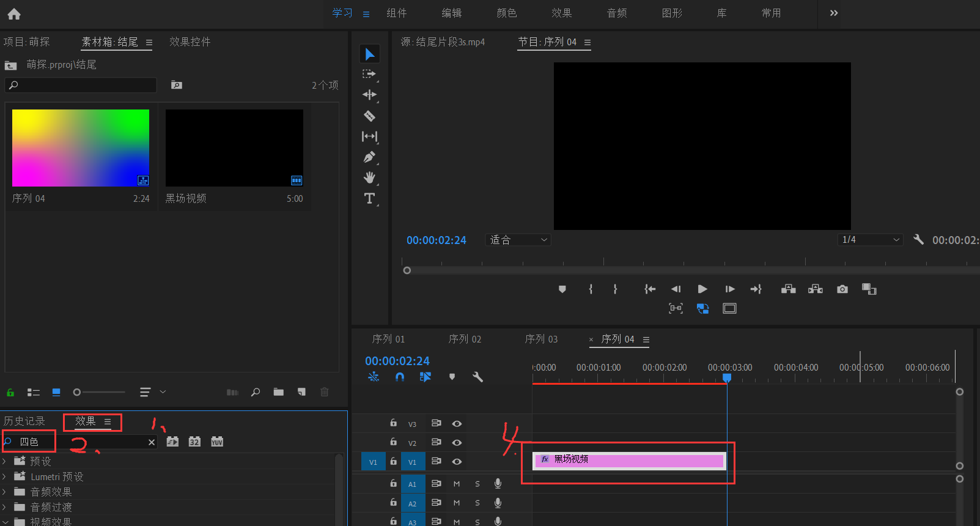Step forward one frame
The image size is (980, 526).
(x=729, y=289)
